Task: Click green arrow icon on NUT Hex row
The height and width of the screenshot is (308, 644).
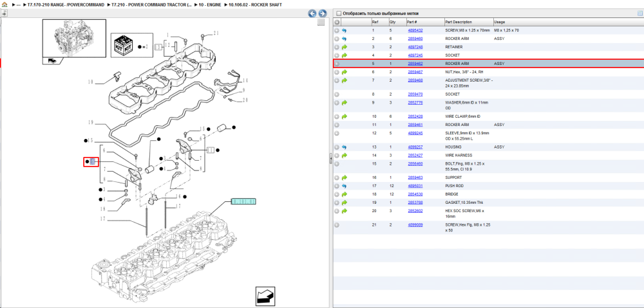Action: point(344,72)
